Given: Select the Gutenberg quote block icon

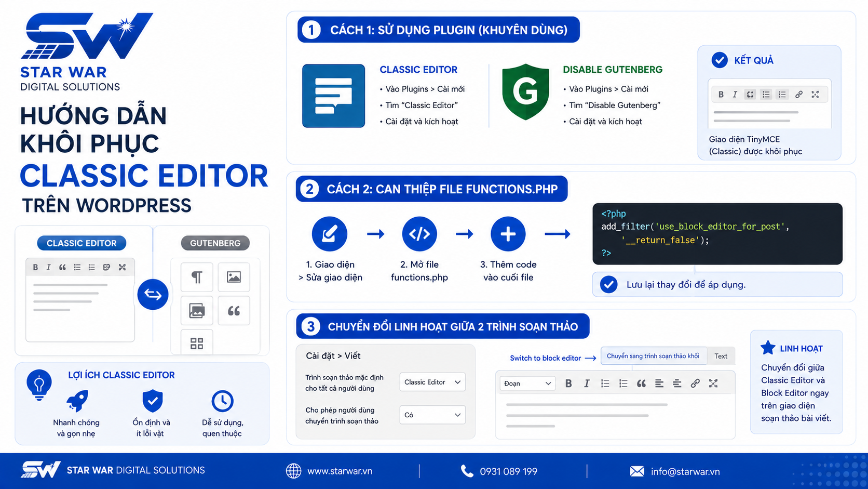Looking at the screenshot, I should (234, 311).
